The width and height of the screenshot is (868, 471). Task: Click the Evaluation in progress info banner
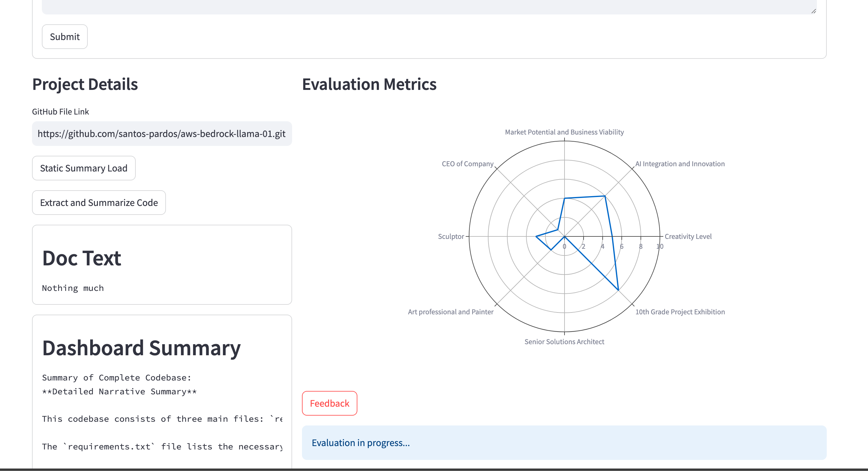tap(564, 443)
